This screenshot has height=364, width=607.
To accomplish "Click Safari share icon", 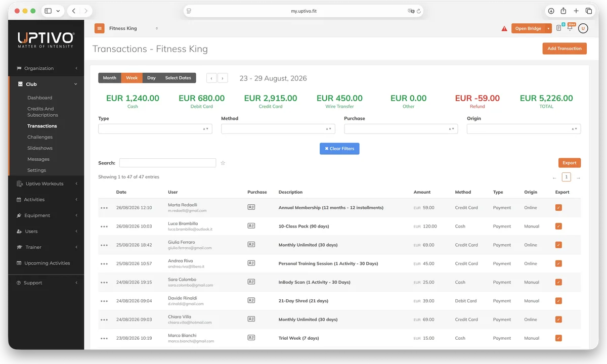I will [563, 11].
